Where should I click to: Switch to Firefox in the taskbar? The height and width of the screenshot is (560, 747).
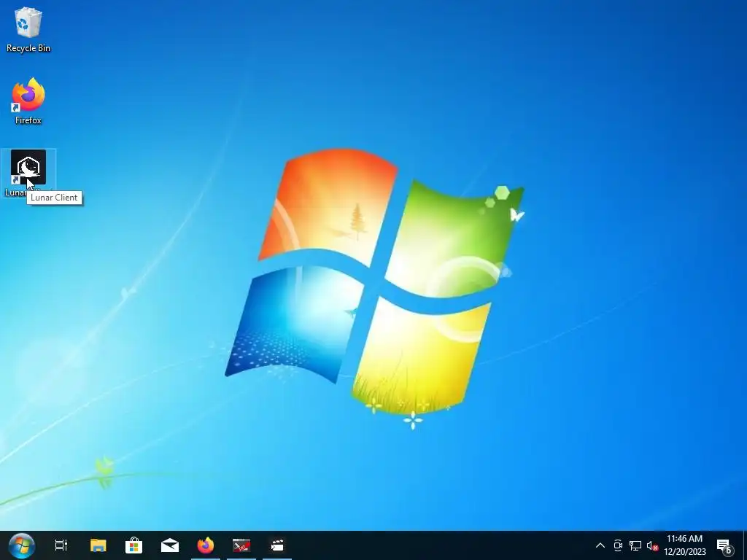(x=206, y=545)
